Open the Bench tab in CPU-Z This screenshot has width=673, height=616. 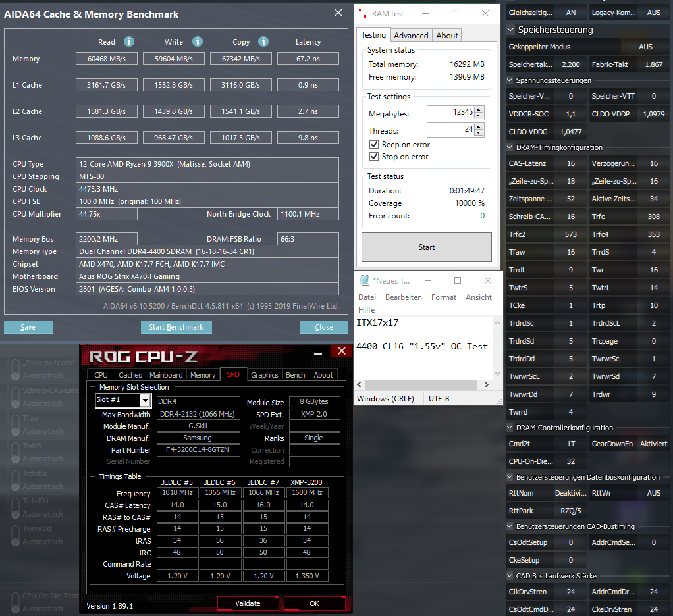coord(295,375)
